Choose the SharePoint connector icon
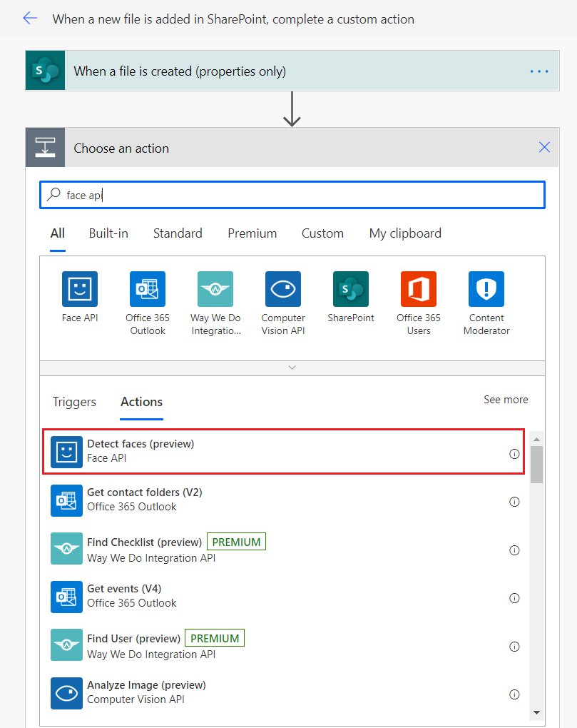Screen dimensions: 577x728 (x=351, y=289)
